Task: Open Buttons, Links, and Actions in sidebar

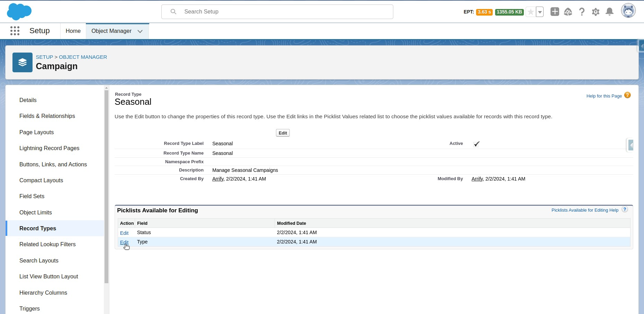Action: (x=53, y=165)
